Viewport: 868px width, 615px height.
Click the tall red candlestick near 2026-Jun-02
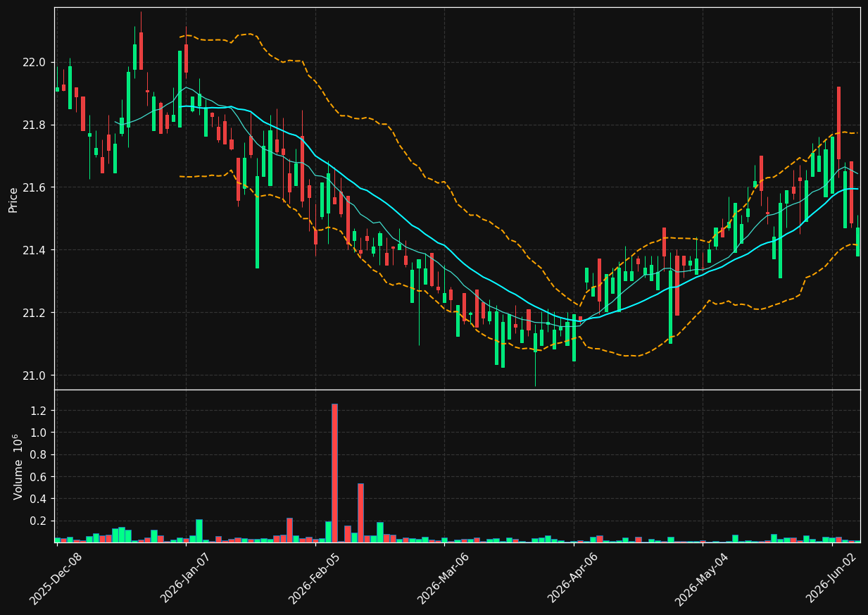point(838,123)
